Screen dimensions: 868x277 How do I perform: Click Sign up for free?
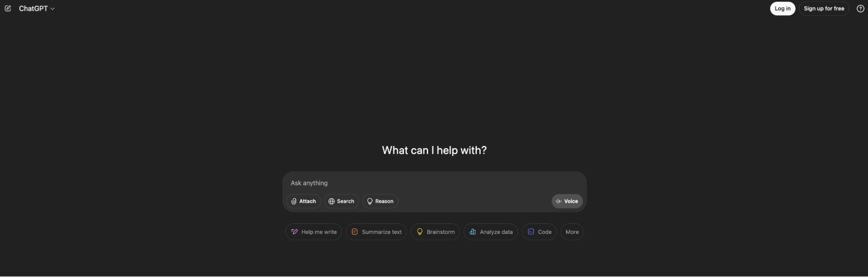[824, 9]
